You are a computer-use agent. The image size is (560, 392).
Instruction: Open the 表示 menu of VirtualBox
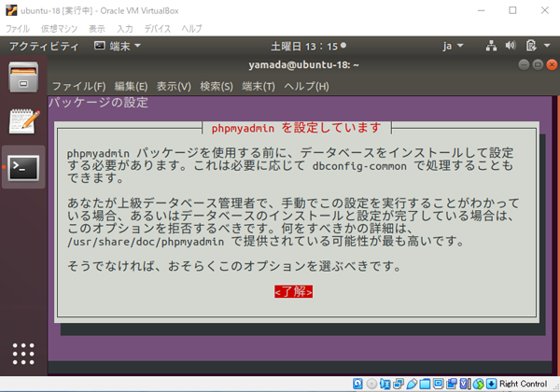click(97, 29)
